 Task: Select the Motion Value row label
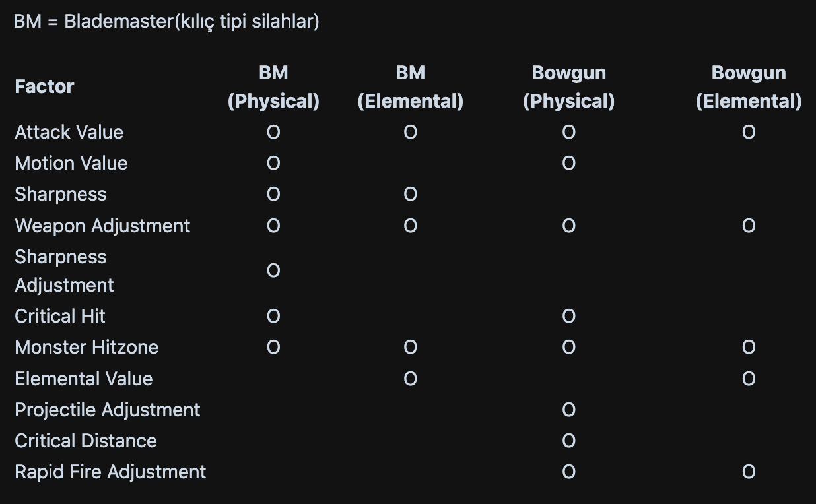pos(71,163)
